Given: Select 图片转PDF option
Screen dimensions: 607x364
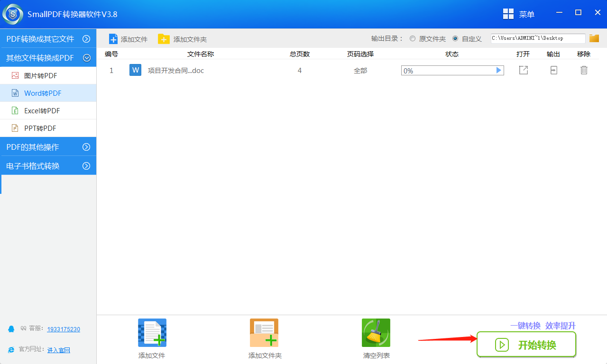Looking at the screenshot, I should tap(48, 75).
